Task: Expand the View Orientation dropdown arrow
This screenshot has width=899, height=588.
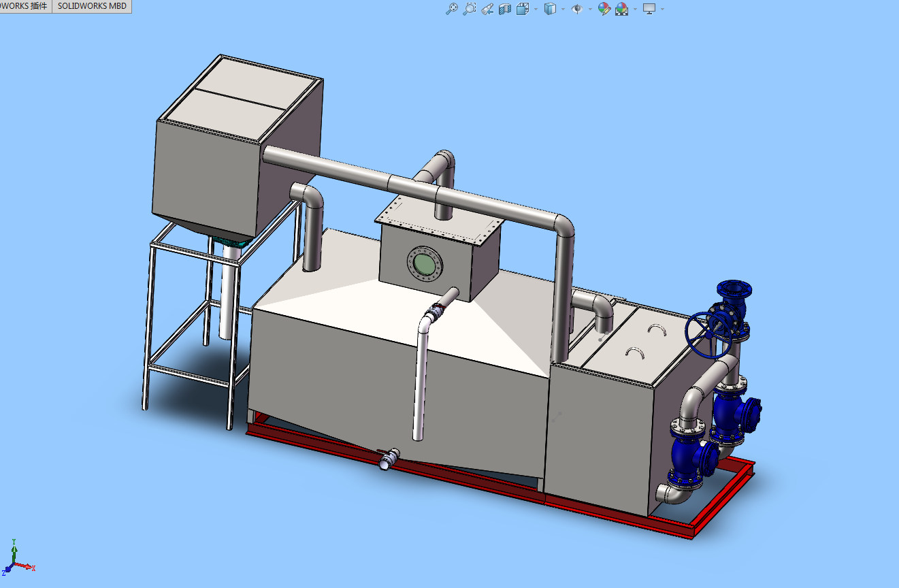Action: (536, 9)
